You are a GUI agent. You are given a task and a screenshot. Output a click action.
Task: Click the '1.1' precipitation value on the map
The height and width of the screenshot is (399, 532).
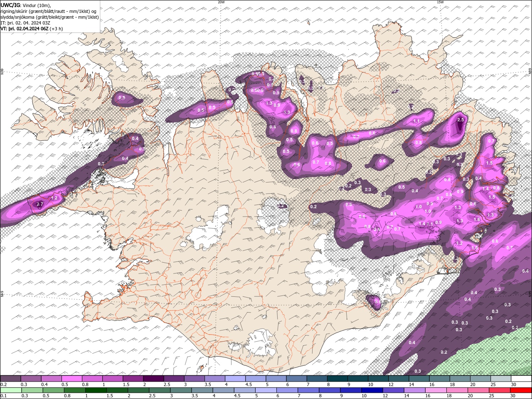(x=416, y=121)
